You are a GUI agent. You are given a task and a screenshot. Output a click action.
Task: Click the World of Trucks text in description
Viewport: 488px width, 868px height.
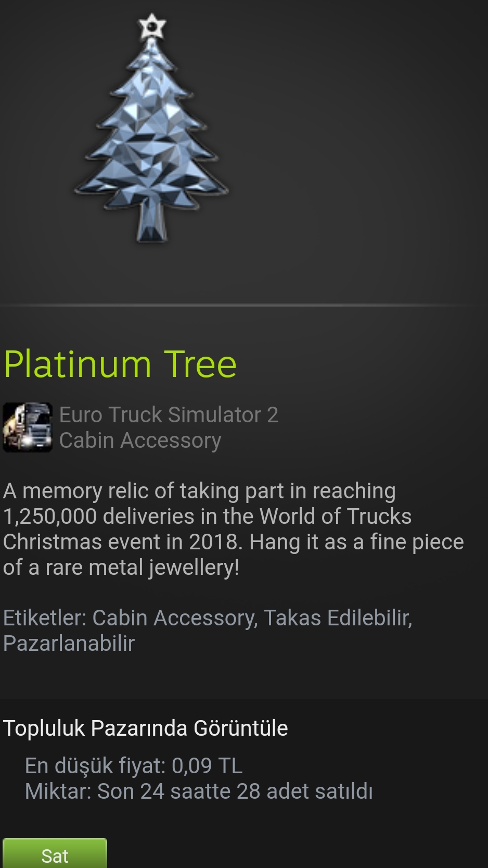coord(336,517)
